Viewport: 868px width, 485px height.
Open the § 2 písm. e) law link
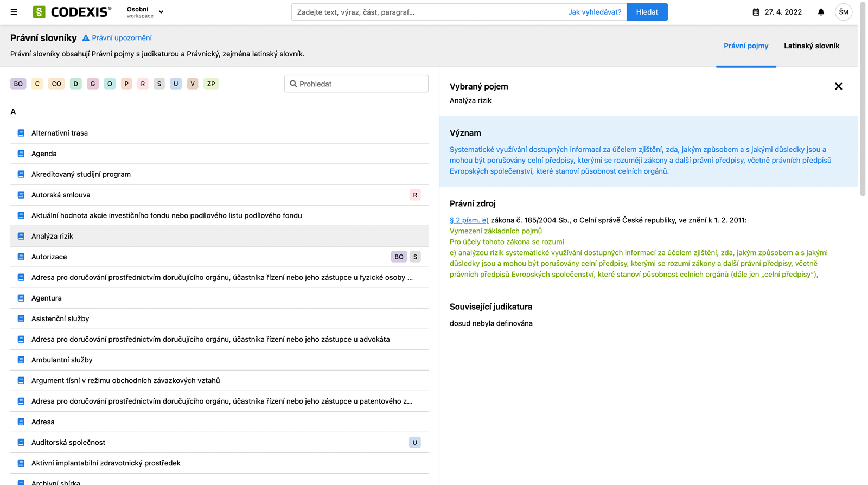pyautogui.click(x=469, y=220)
